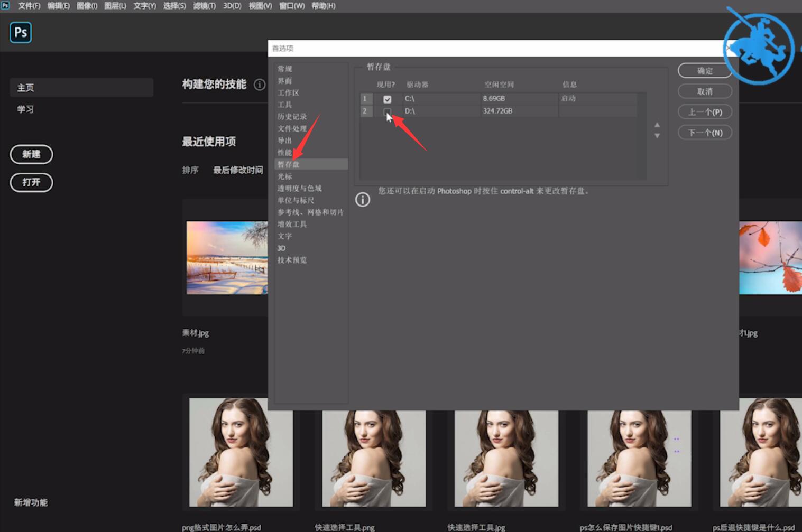Open the 帮助(H) menu
Image resolution: width=802 pixels, height=532 pixels.
click(x=323, y=6)
